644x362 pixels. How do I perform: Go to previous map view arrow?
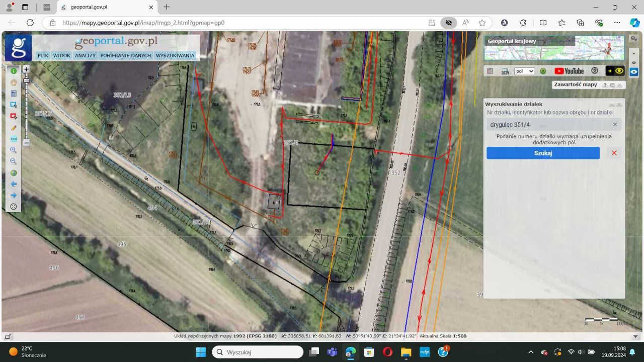14,184
